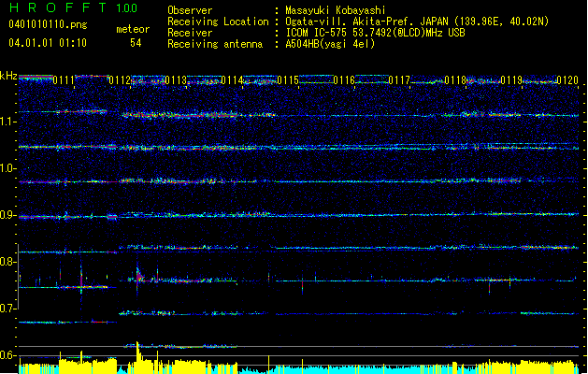Click time marker 0120

[x=567, y=80]
